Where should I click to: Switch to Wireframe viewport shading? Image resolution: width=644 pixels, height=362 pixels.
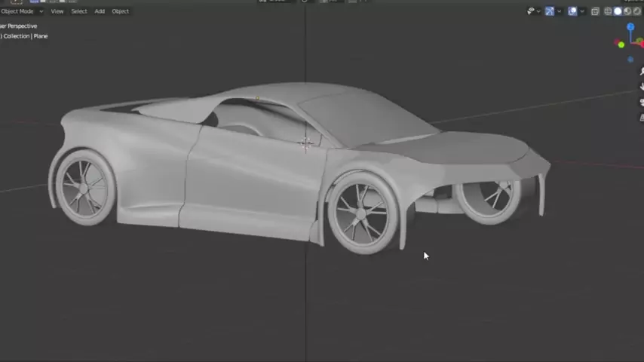pos(608,11)
